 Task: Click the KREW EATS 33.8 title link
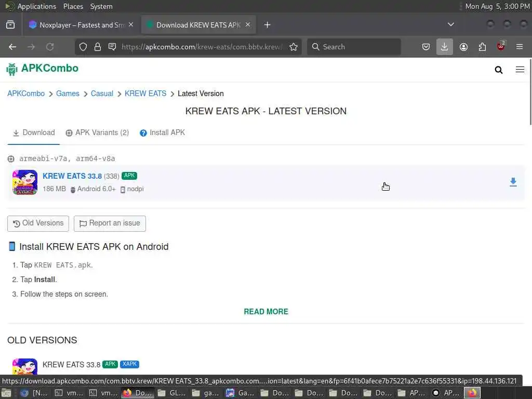click(x=72, y=176)
